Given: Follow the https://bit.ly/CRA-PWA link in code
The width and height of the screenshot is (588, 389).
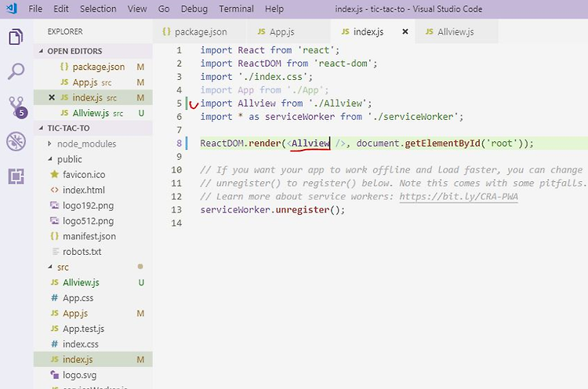Looking at the screenshot, I should (x=459, y=197).
